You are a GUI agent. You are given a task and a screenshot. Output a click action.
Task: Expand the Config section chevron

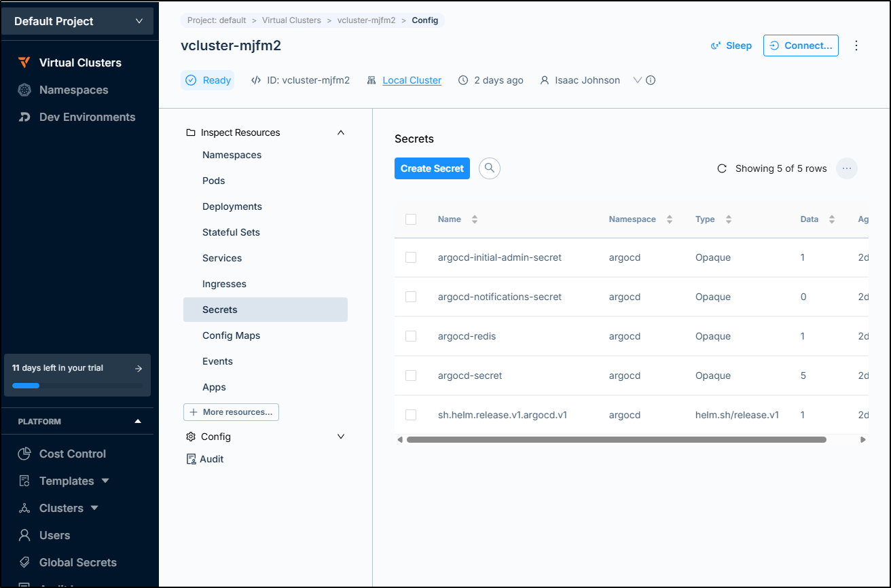tap(341, 437)
